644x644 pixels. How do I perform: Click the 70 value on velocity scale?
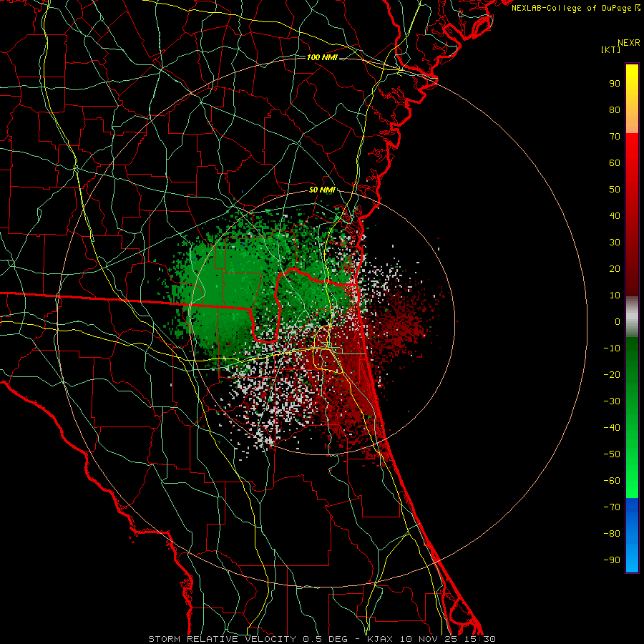pos(615,137)
